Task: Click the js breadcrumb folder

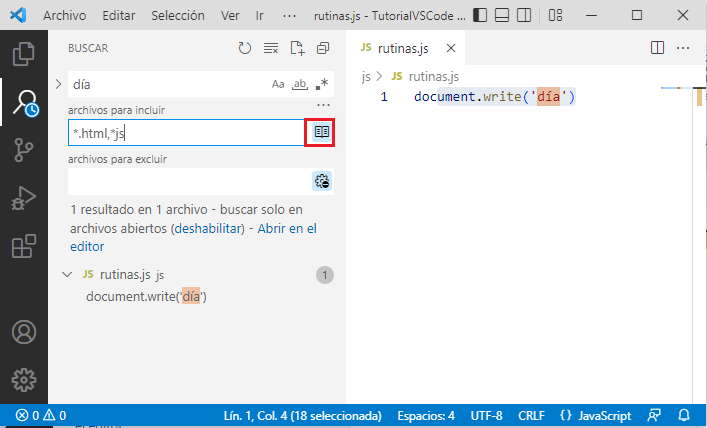Action: pyautogui.click(x=366, y=77)
